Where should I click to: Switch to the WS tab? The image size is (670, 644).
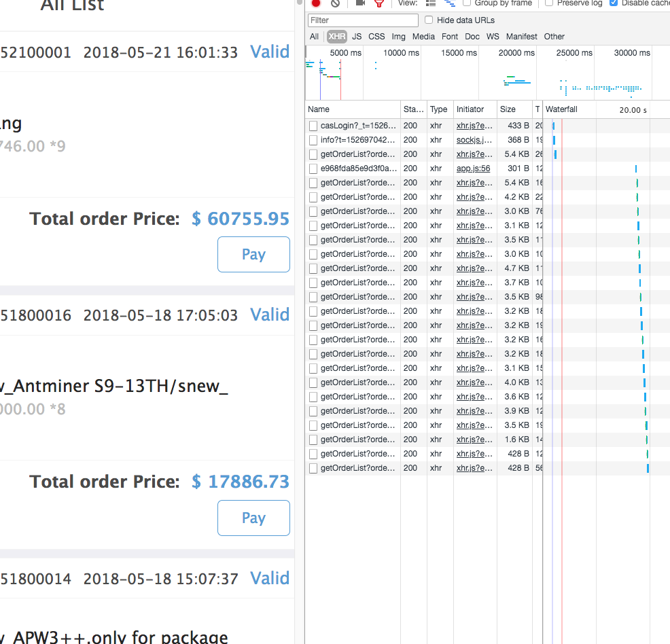pos(492,36)
